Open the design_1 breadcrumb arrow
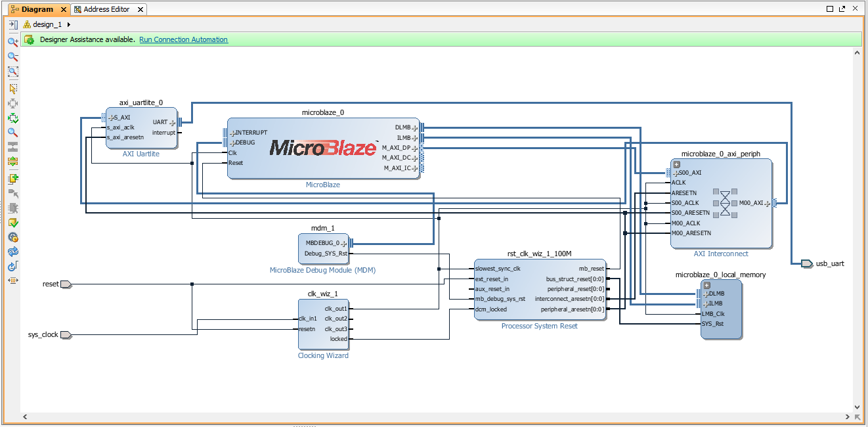The width and height of the screenshot is (868, 427). 69,24
